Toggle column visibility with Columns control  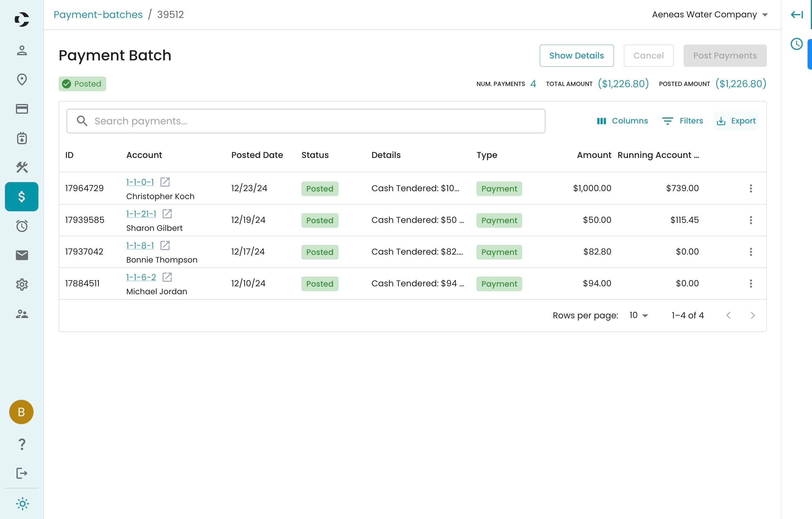[x=622, y=121]
